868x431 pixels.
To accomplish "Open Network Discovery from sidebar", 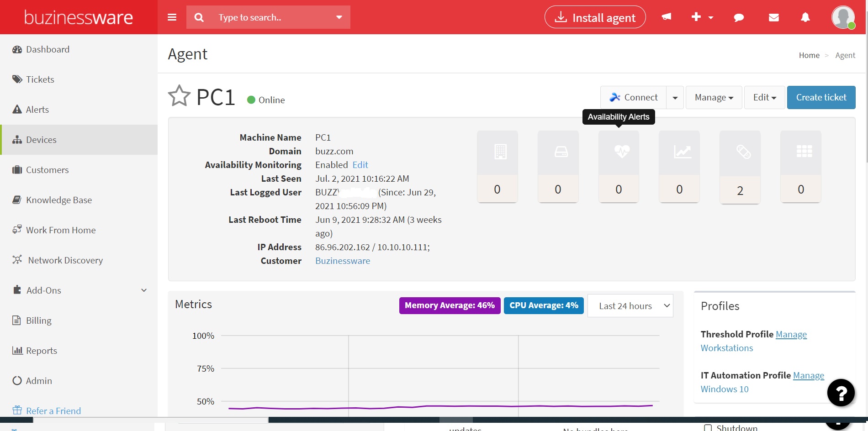I will point(65,260).
